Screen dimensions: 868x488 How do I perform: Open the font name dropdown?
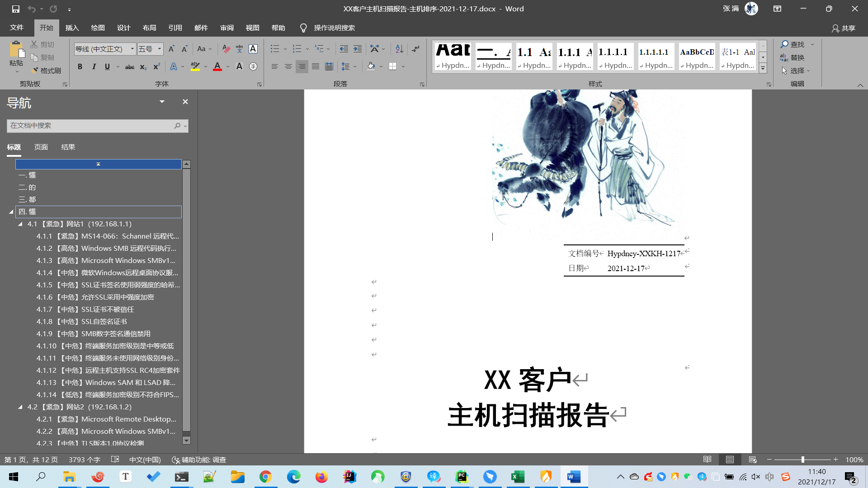(132, 49)
